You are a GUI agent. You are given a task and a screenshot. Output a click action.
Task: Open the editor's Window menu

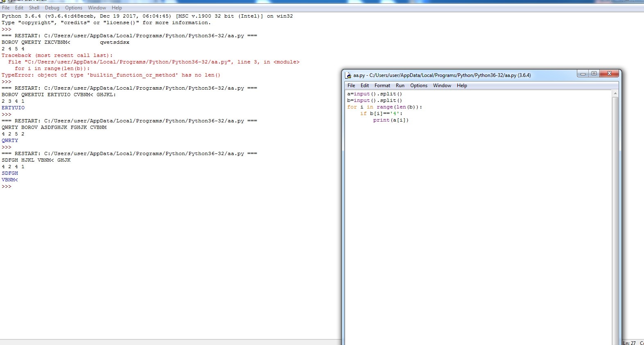coord(442,86)
